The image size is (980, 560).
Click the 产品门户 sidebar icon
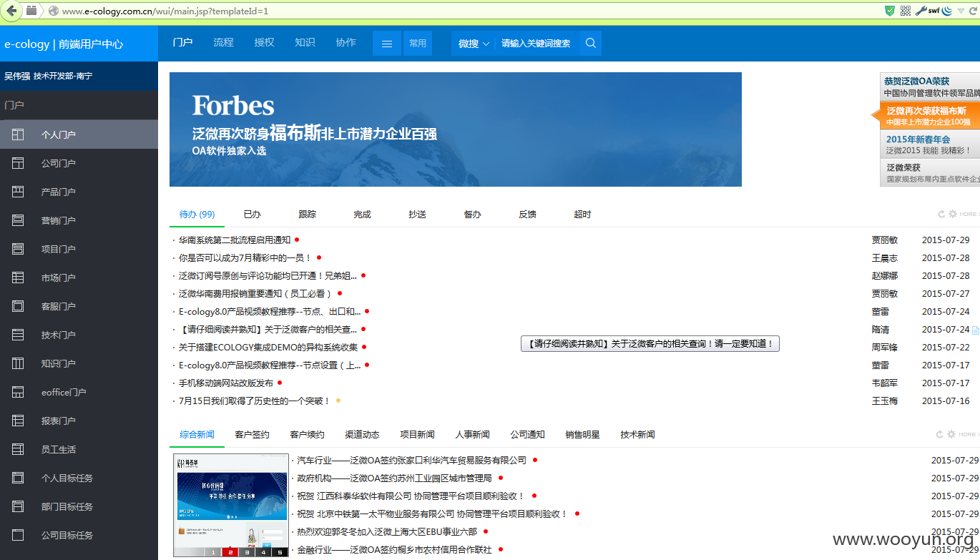pyautogui.click(x=18, y=192)
